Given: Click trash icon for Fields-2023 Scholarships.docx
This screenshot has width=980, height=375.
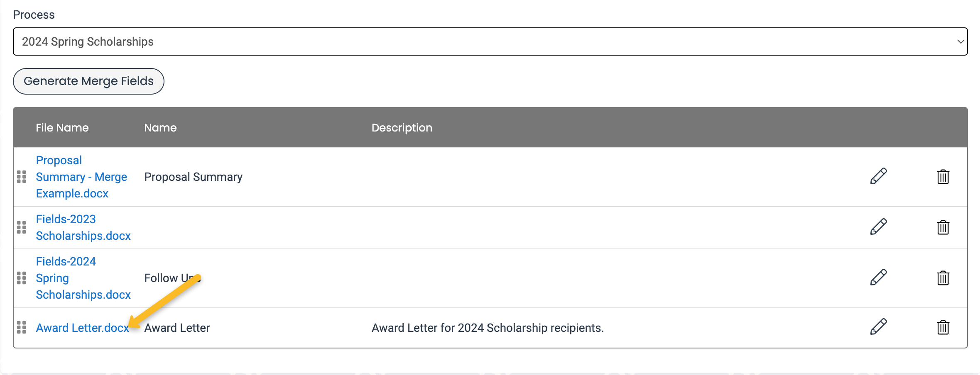Looking at the screenshot, I should pyautogui.click(x=943, y=227).
